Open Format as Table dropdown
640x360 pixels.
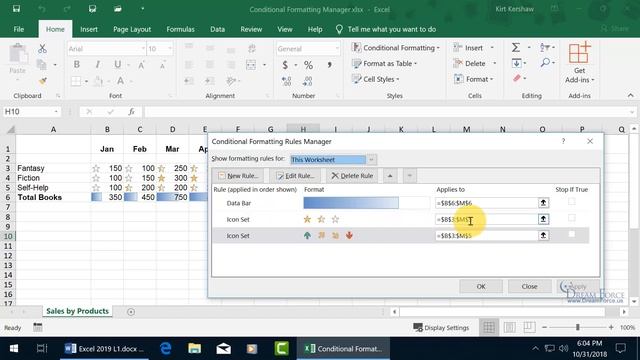pos(384,64)
